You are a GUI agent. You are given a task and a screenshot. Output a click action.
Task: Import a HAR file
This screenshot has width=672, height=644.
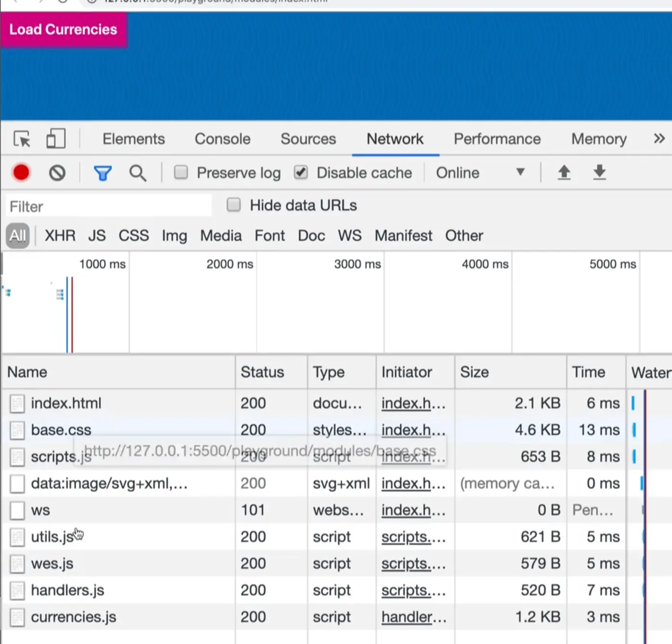tap(564, 172)
